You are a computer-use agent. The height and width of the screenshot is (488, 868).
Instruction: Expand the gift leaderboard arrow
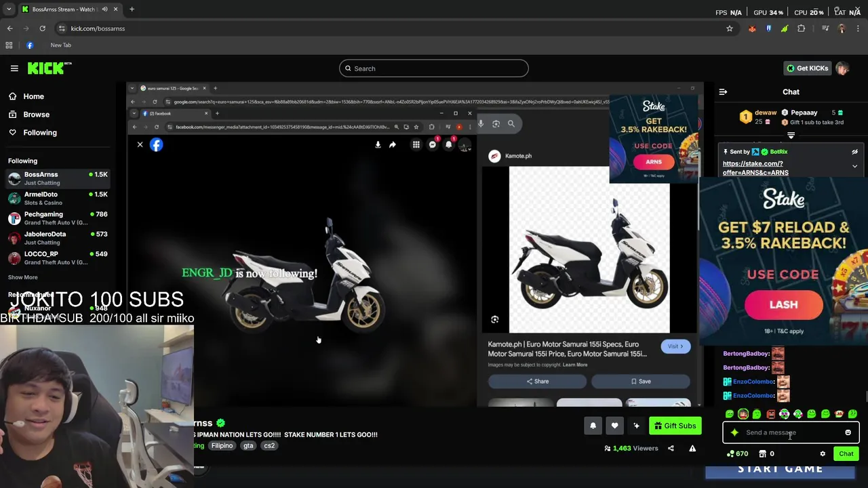click(x=791, y=136)
